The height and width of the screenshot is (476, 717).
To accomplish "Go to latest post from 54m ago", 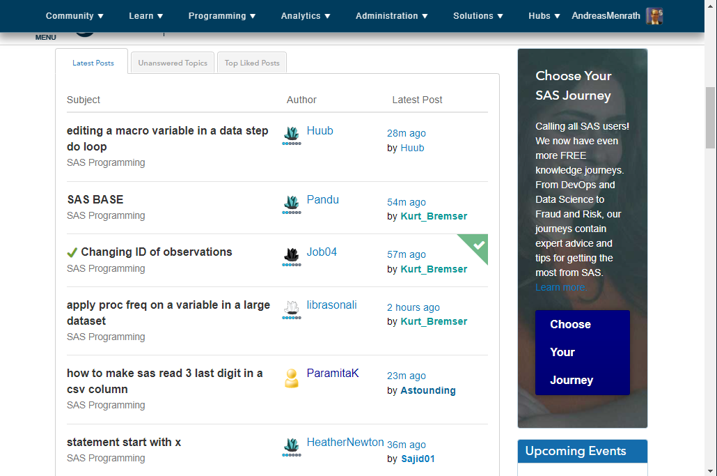I will [406, 202].
